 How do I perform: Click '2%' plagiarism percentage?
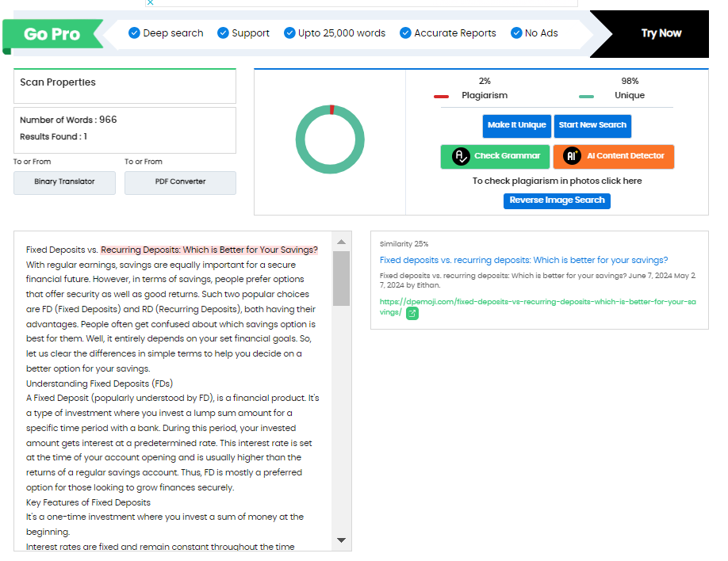(x=485, y=81)
